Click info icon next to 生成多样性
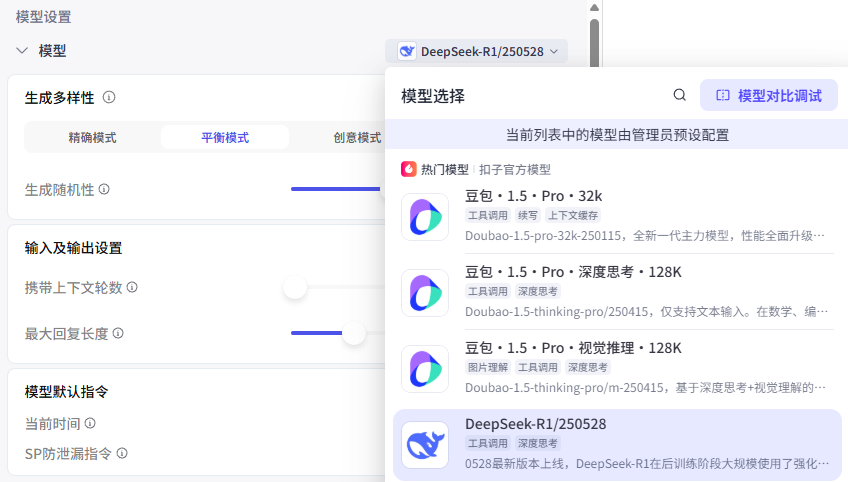This screenshot has width=848, height=482. tap(109, 97)
